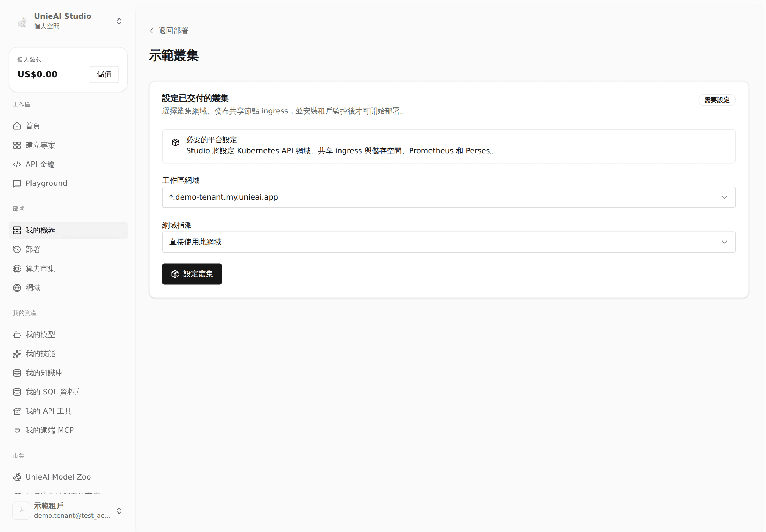
Task: Click the 我的 SQL 資料庫 icon
Action: click(17, 392)
